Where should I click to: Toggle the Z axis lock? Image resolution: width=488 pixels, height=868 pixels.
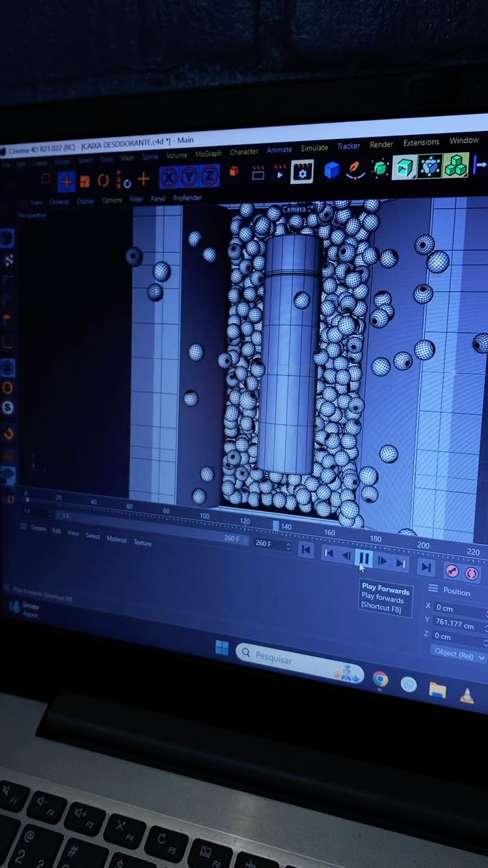coord(209,176)
